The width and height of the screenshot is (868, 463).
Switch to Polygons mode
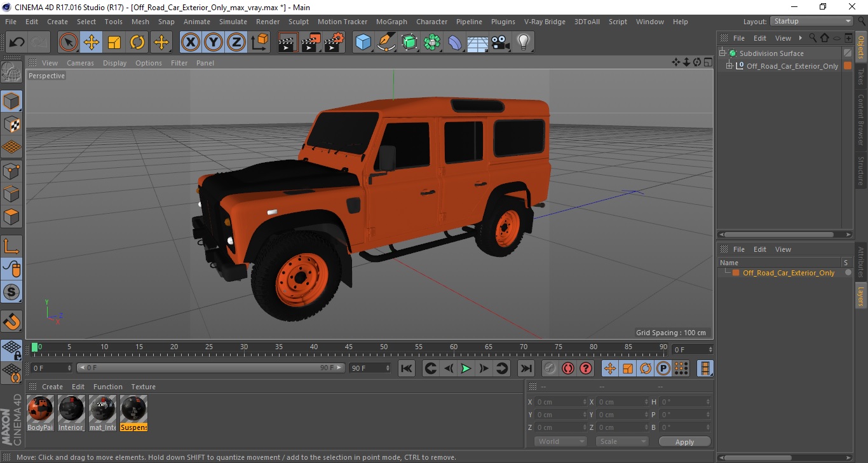[x=11, y=216]
